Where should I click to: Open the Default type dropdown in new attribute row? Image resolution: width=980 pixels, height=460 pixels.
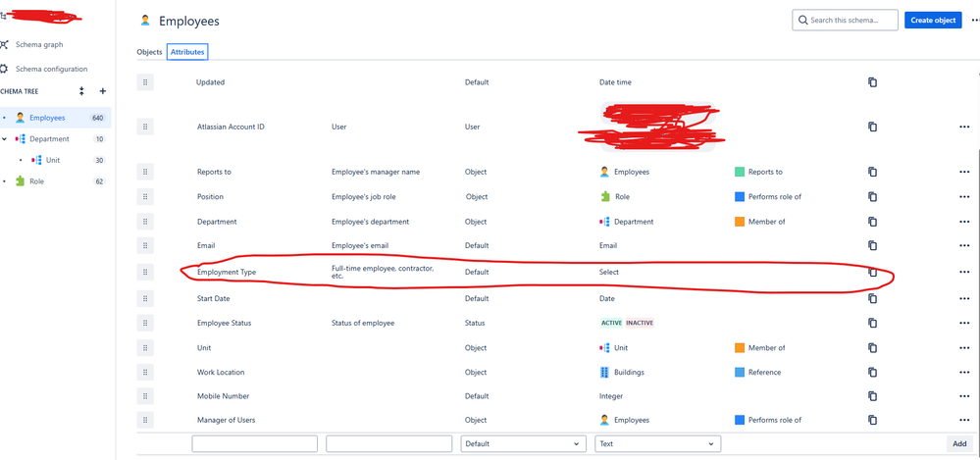pos(524,443)
